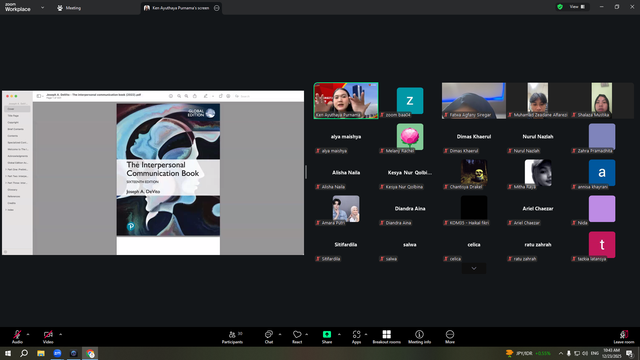Open Windows taskbar search
This screenshot has width=640, height=360.
pos(24,353)
